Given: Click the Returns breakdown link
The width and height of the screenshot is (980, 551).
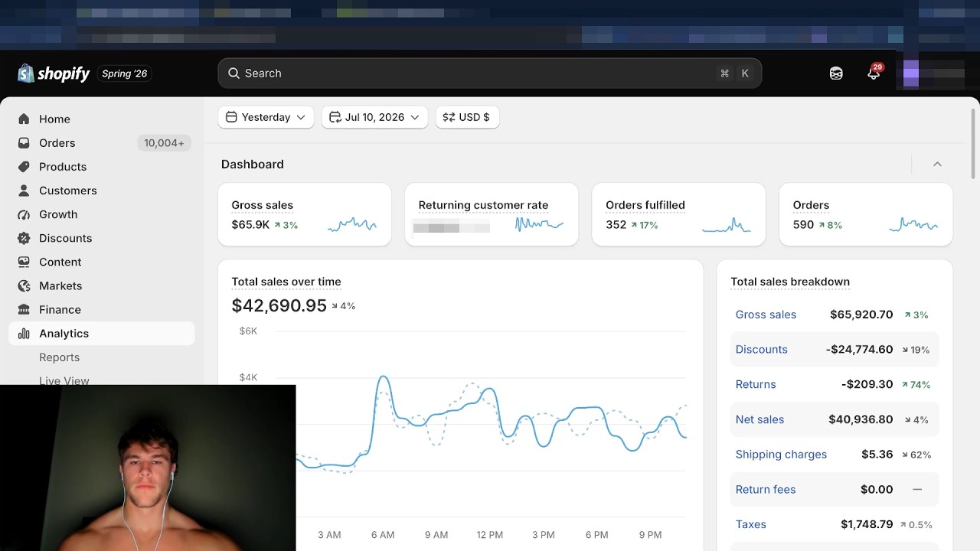Looking at the screenshot, I should click(756, 384).
